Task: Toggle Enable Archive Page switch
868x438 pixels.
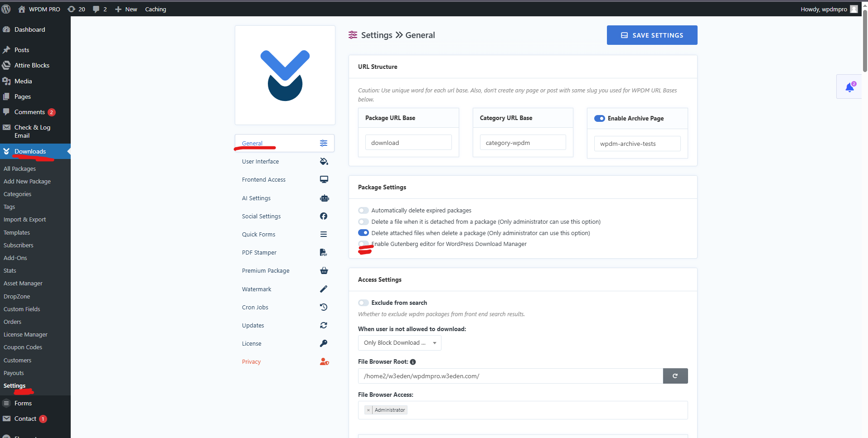Action: tap(599, 118)
